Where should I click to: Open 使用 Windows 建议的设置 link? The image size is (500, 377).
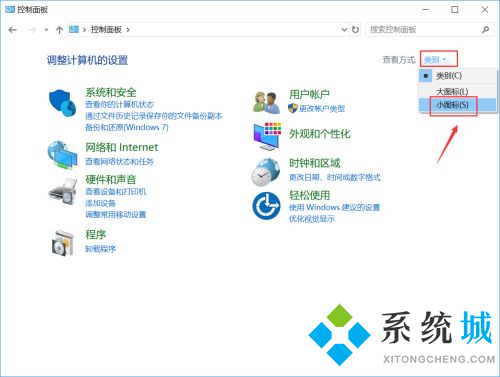pos(334,207)
